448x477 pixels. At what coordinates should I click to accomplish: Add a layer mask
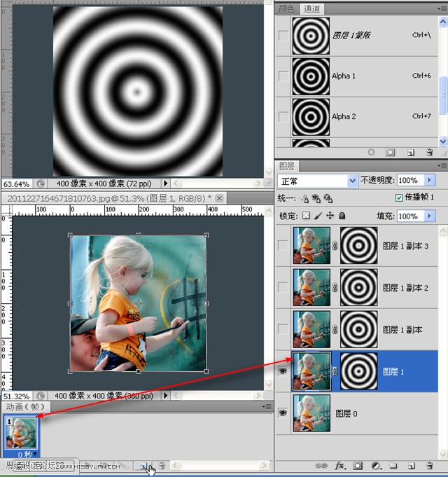(358, 466)
